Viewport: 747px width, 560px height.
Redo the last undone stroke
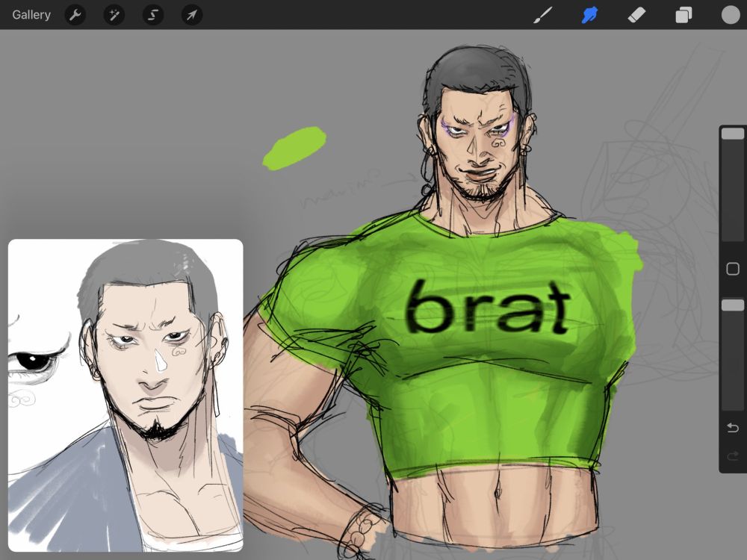pos(733,456)
